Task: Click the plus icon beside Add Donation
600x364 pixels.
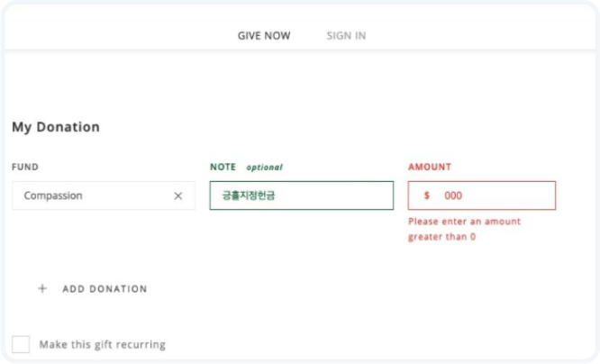Action: [x=41, y=289]
